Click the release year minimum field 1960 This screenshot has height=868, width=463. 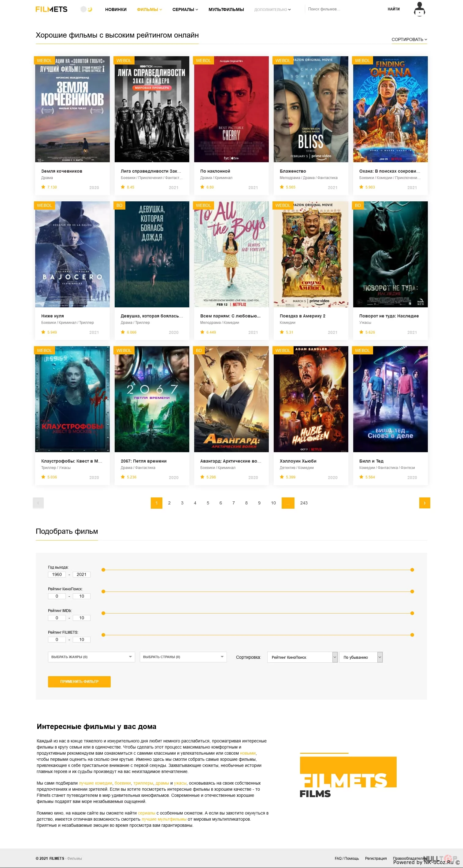(57, 574)
